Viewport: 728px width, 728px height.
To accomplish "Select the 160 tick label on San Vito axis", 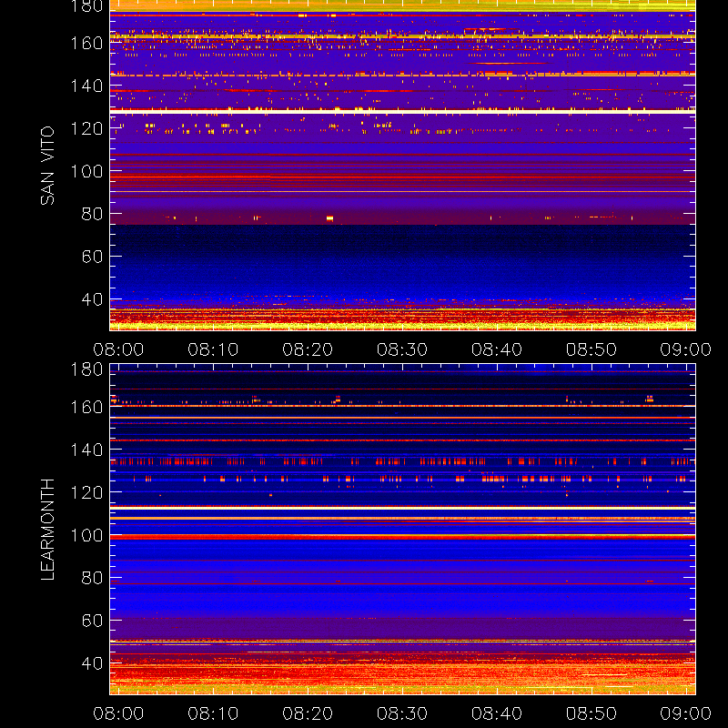I will tap(86, 43).
